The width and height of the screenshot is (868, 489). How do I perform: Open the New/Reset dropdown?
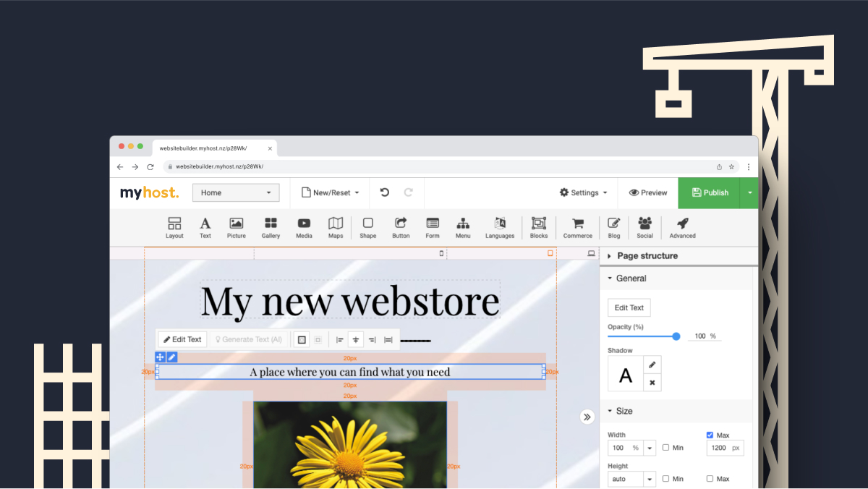point(330,192)
